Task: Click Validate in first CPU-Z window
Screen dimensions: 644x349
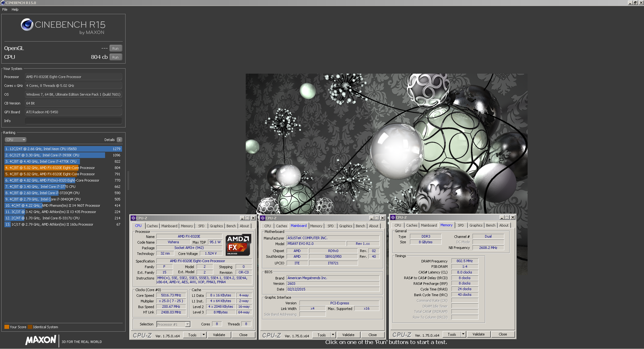Action: (x=219, y=335)
